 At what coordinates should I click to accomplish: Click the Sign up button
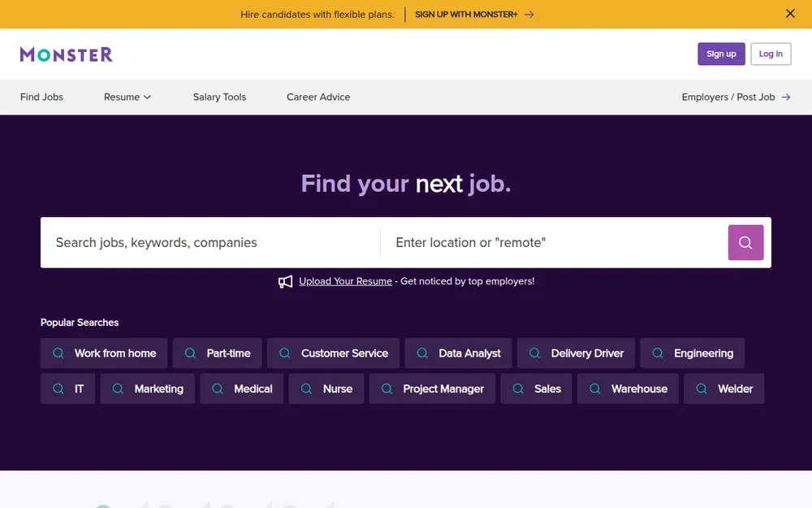coord(721,54)
